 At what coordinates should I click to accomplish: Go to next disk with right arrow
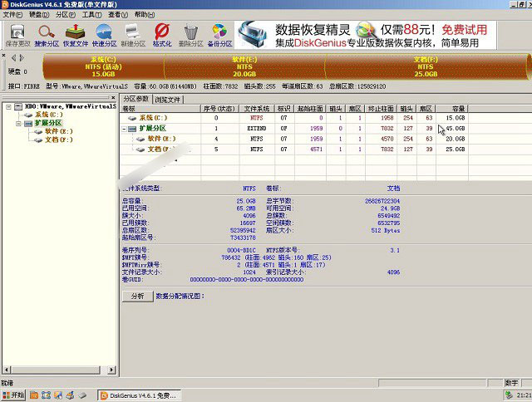click(22, 58)
